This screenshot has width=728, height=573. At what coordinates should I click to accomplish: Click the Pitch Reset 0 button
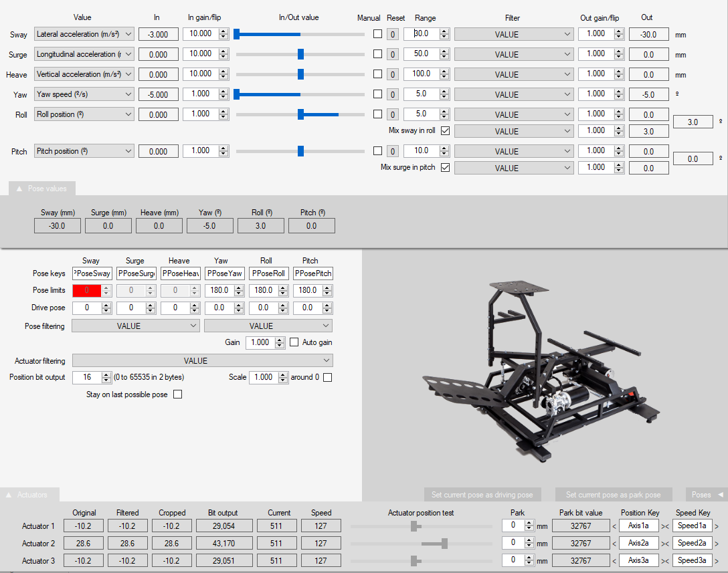393,151
